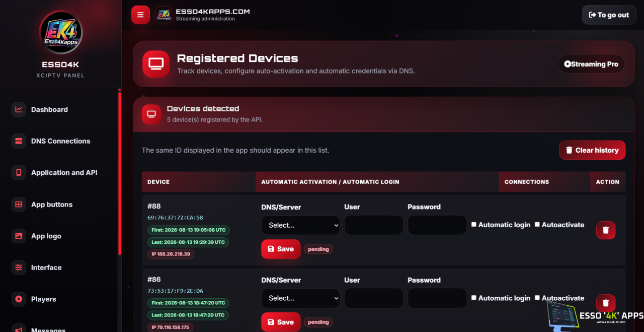Open the Streaming Pro button

pyautogui.click(x=591, y=64)
